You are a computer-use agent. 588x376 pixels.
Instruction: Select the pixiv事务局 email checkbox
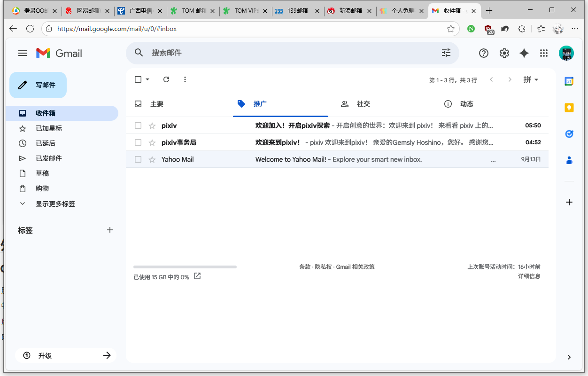(x=138, y=142)
